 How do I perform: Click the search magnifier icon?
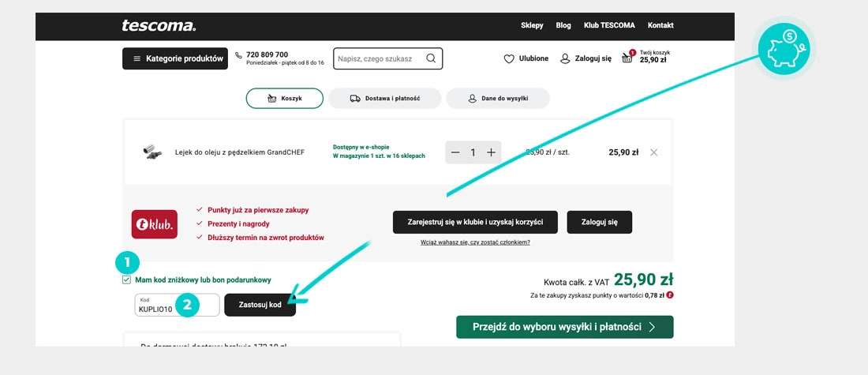tap(431, 58)
